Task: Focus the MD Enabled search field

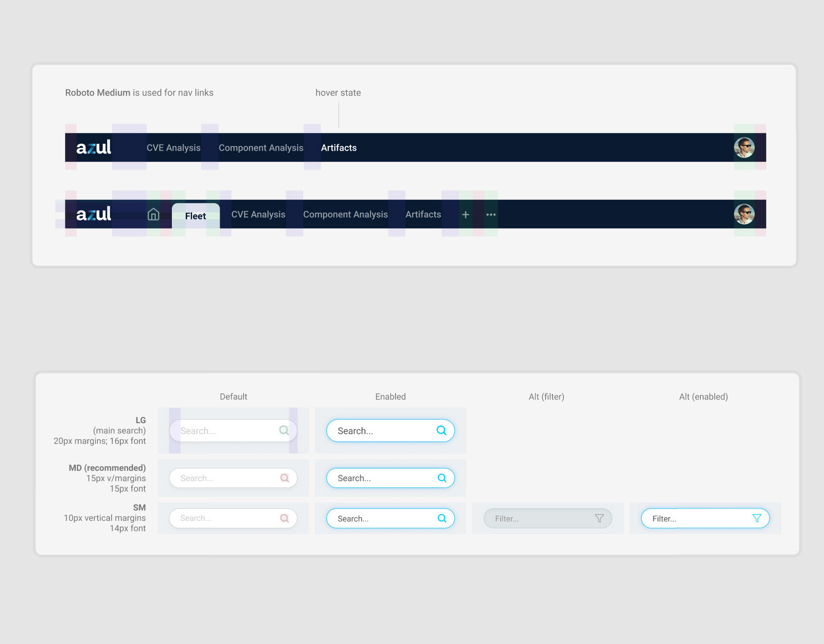Action: [x=391, y=478]
